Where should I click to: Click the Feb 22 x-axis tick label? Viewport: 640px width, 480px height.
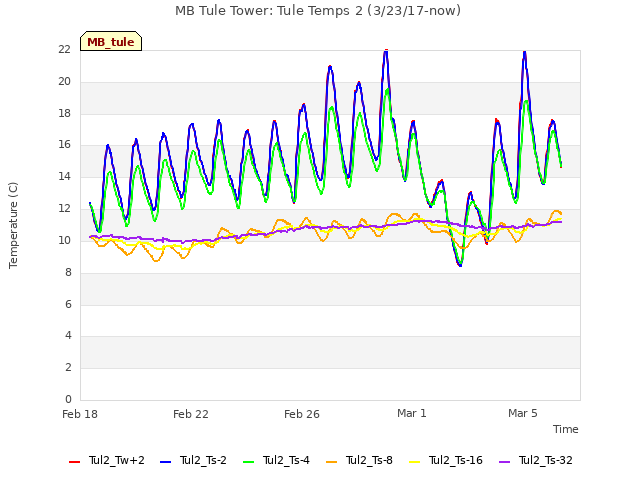[191, 414]
